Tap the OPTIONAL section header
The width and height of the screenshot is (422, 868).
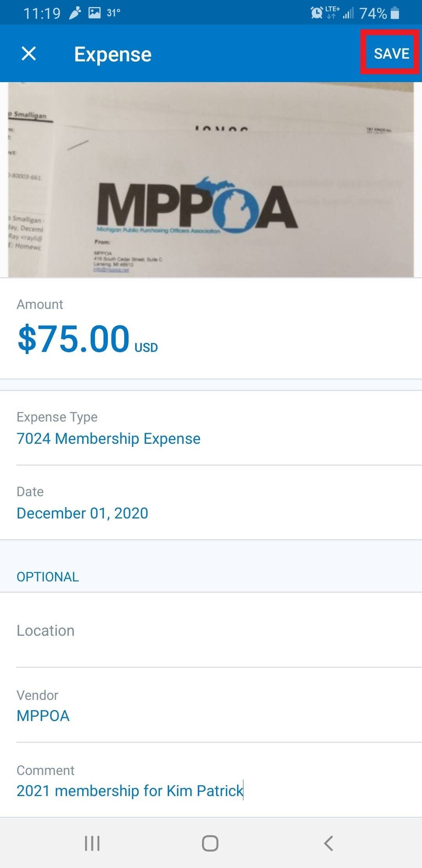click(x=48, y=577)
